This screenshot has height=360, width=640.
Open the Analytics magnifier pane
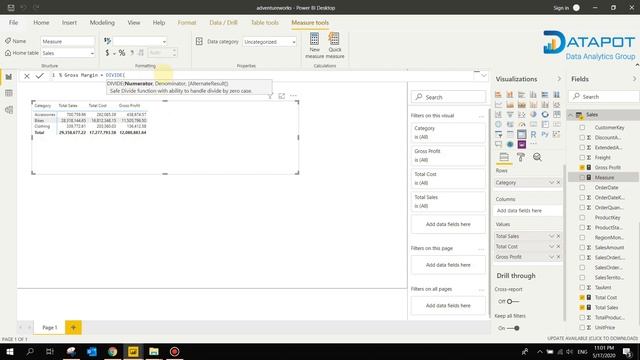point(537,157)
